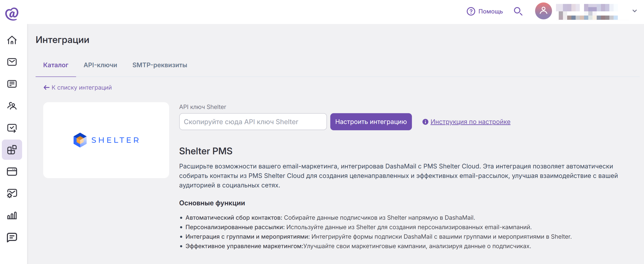Image resolution: width=644 pixels, height=264 pixels.
Task: Switch to the SMTP-реквизиты tab
Action: [159, 65]
